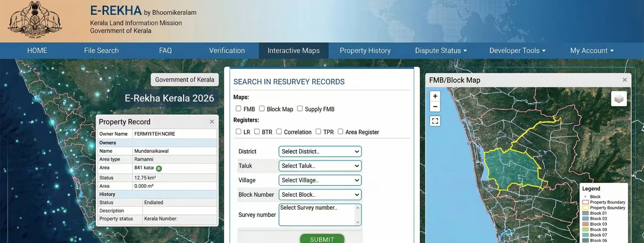The height and width of the screenshot is (243, 644).
Task: Click the Block 01 legend color swatch
Action: coord(585,213)
